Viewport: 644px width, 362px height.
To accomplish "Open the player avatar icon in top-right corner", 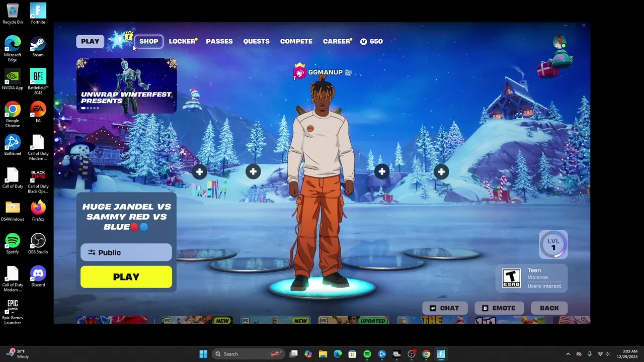I will pos(559,42).
